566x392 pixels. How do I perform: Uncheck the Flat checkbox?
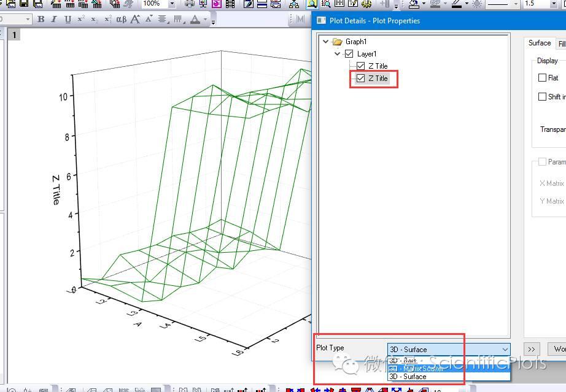[x=543, y=78]
